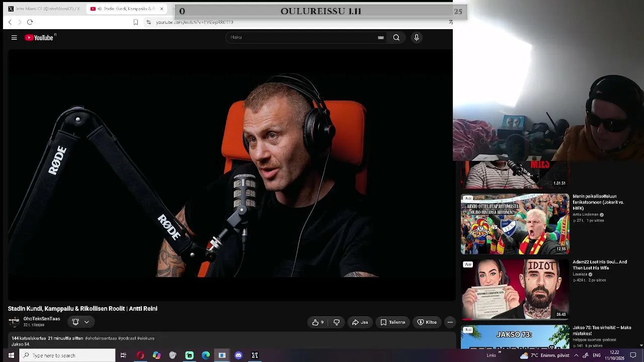This screenshot has width=644, height=362.
Task: Close the Stadin Kundi YouTube tab
Action: coord(162,9)
